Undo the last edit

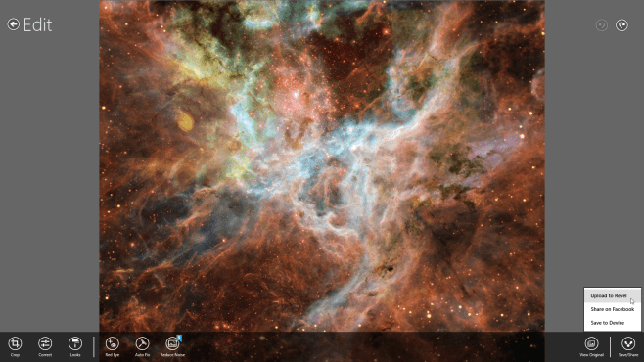(602, 25)
